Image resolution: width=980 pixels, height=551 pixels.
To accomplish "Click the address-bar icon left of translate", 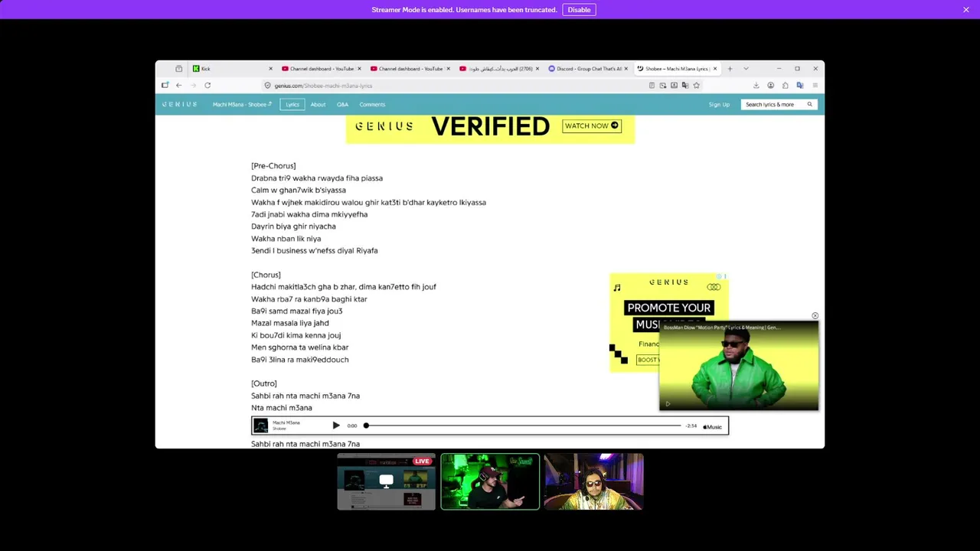I will coord(674,86).
